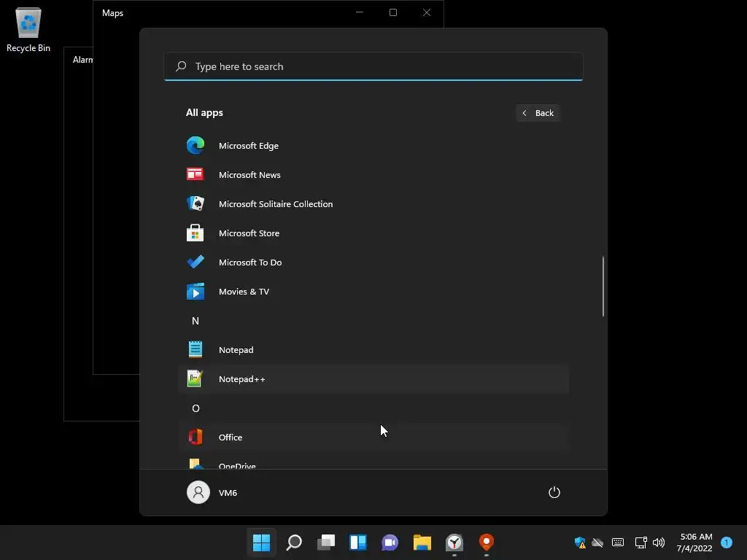
Task: Switch to Alarms & Clock taskbar app
Action: tap(454, 542)
